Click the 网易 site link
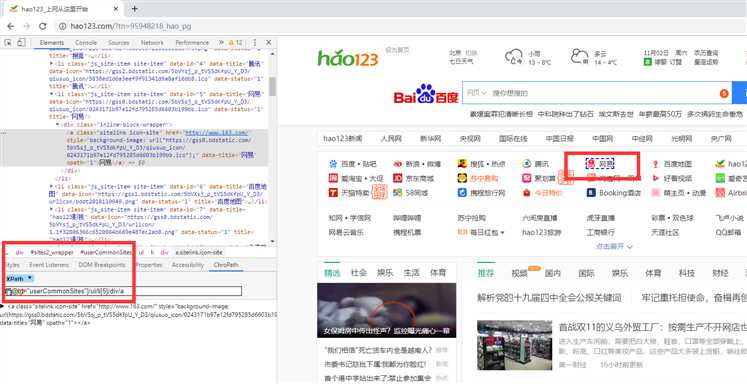Screen dimensions: 747x384 tap(601, 164)
